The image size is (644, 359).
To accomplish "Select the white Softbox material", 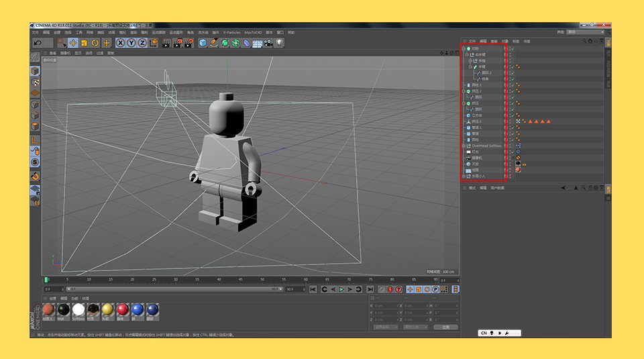I will (x=78, y=312).
